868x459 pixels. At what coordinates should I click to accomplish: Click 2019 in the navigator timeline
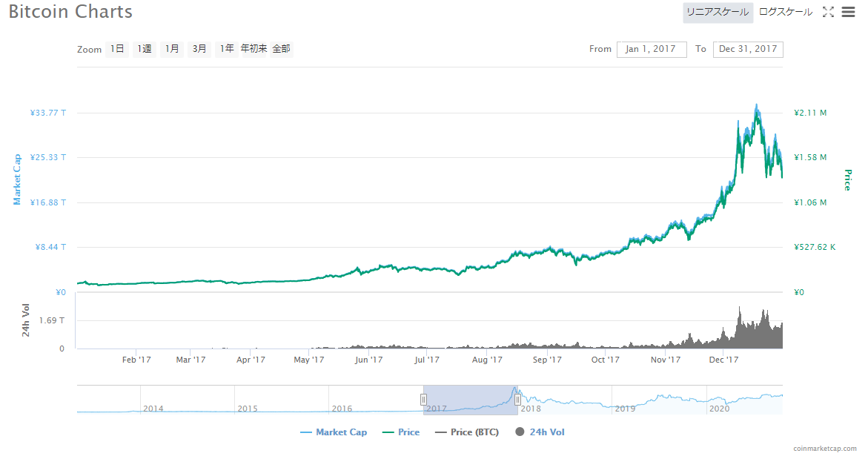tap(625, 409)
